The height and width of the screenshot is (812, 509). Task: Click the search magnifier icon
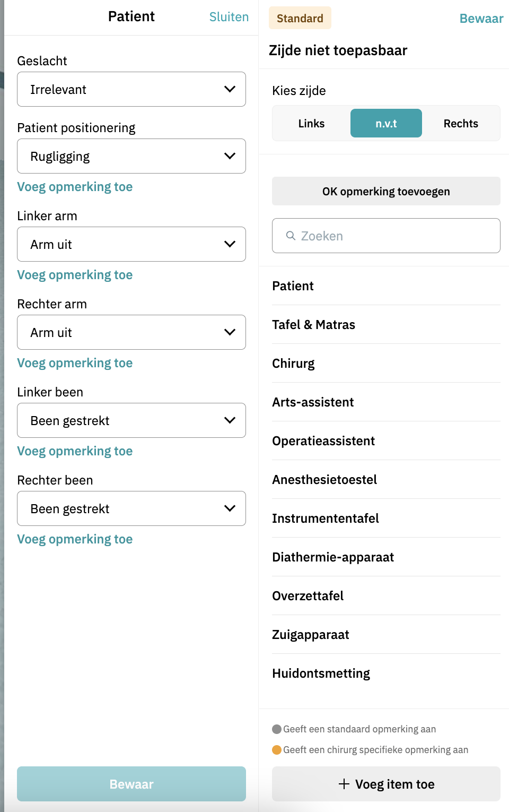291,236
